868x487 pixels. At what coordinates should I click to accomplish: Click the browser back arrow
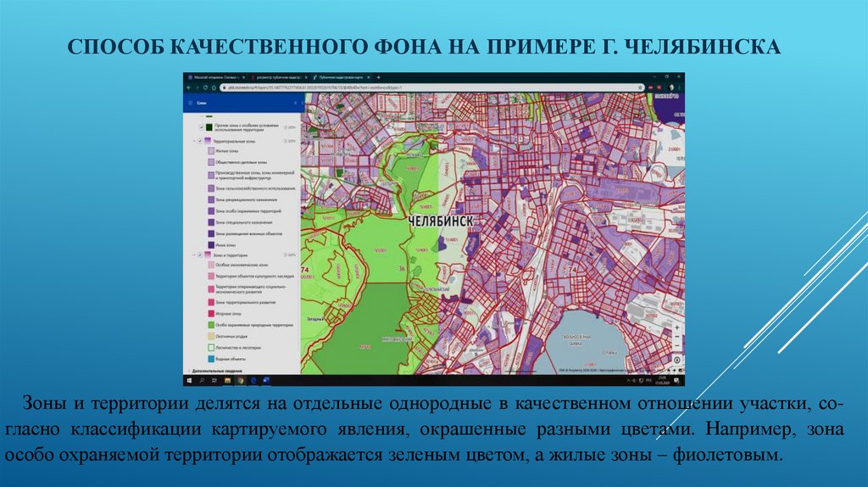(190, 87)
